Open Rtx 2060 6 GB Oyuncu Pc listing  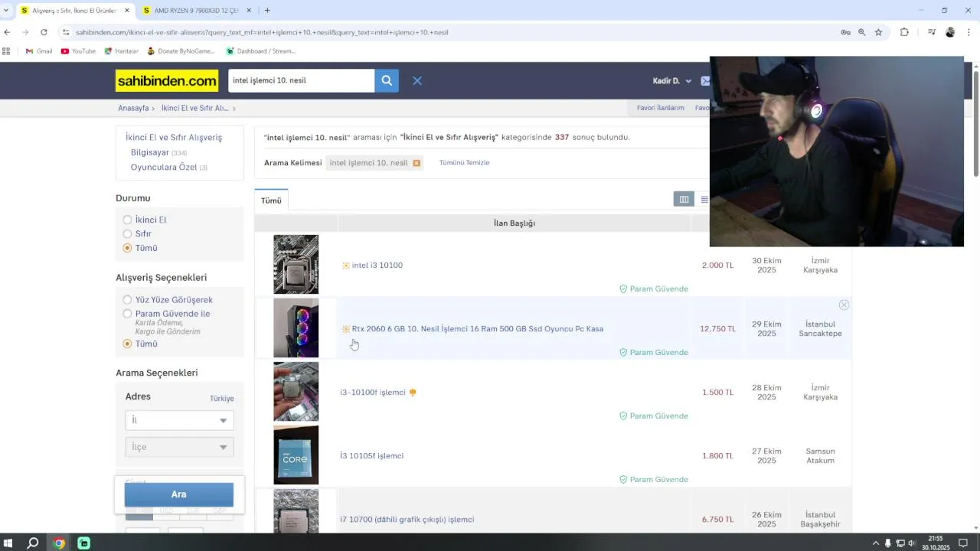478,329
